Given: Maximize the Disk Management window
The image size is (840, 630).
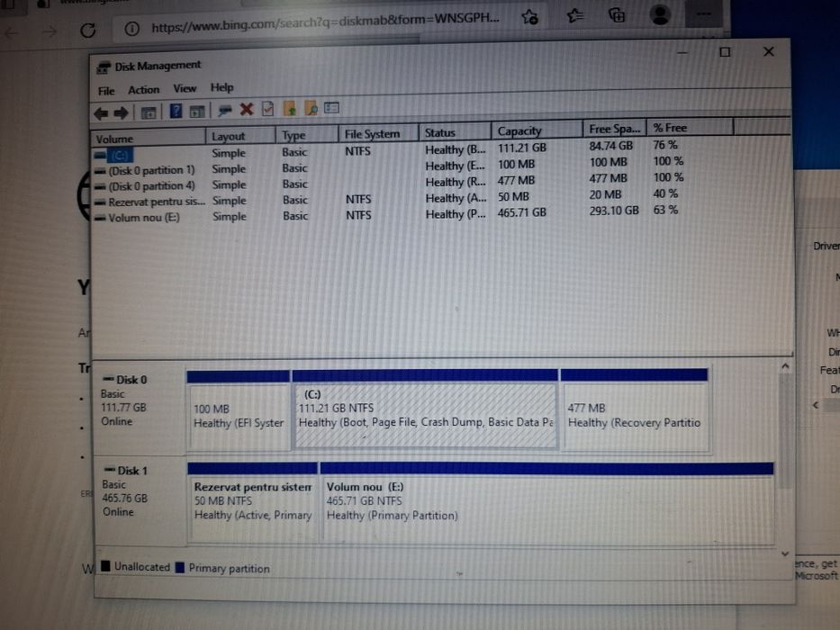Looking at the screenshot, I should point(725,52).
